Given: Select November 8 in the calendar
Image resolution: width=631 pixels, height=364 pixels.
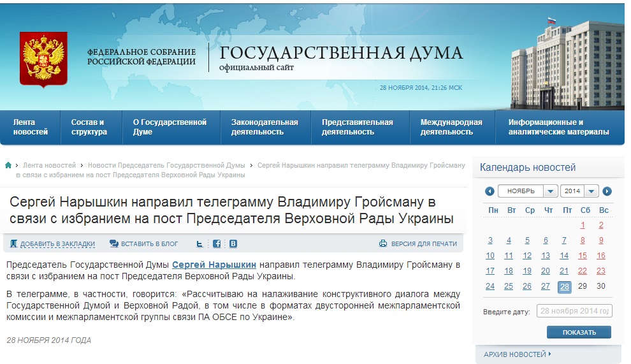Looking at the screenshot, I should [583, 240].
